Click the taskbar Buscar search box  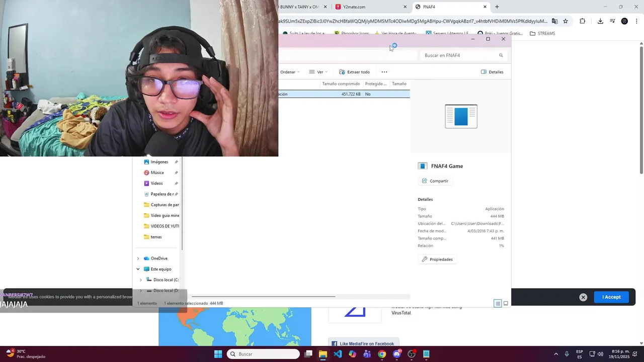click(x=263, y=354)
